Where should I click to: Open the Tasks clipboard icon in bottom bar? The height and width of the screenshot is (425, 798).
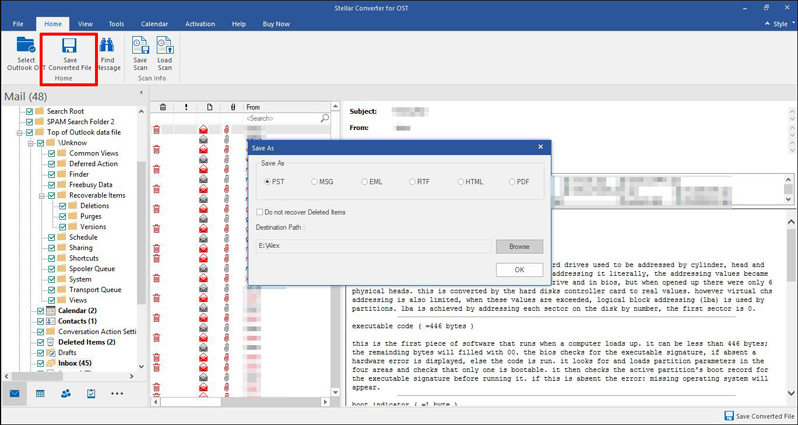click(x=91, y=394)
